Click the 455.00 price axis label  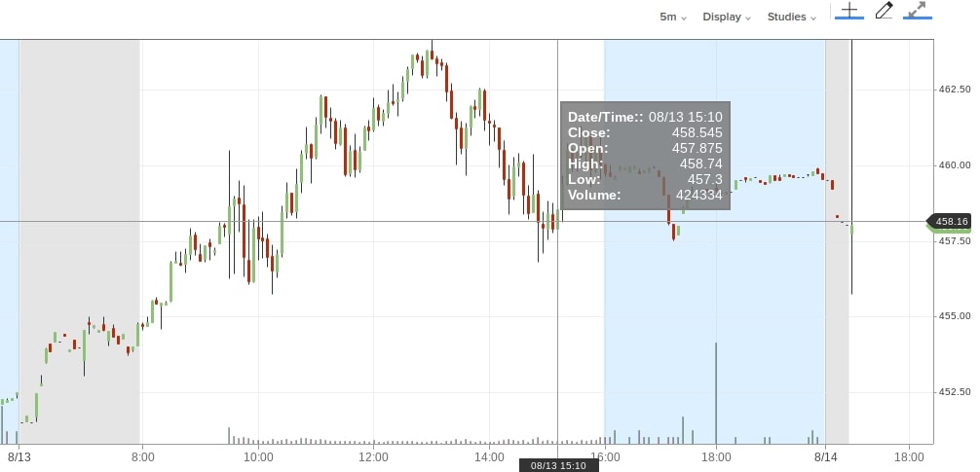coord(953,316)
